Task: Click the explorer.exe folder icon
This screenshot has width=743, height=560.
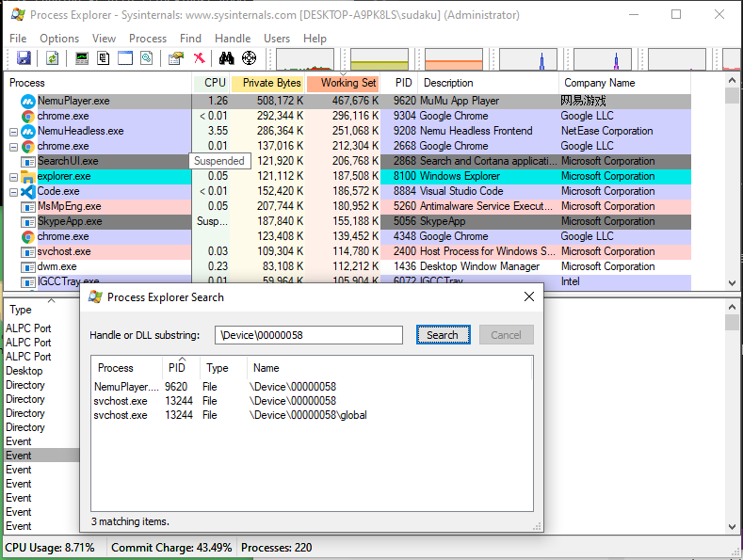Action: pos(28,177)
